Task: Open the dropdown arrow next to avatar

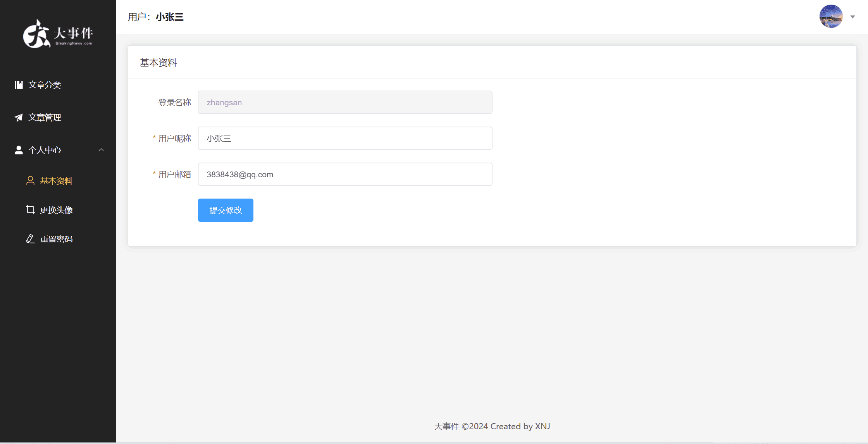Action: point(852,17)
